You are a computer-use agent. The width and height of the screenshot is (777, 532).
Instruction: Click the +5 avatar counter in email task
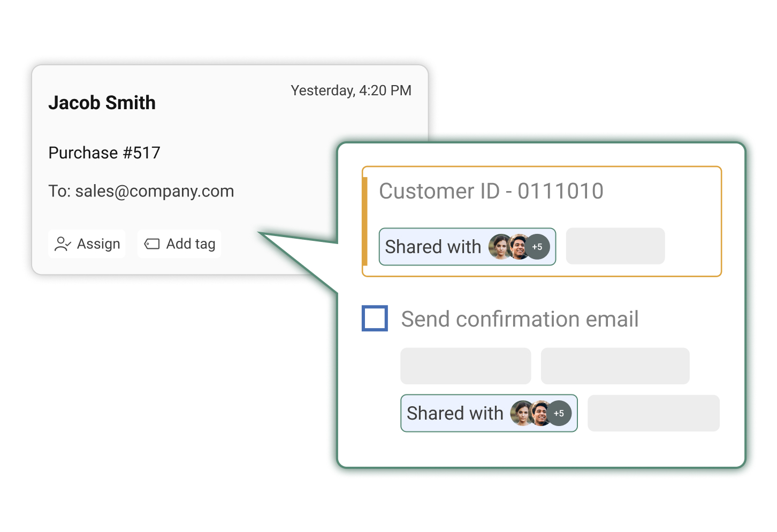click(x=559, y=413)
